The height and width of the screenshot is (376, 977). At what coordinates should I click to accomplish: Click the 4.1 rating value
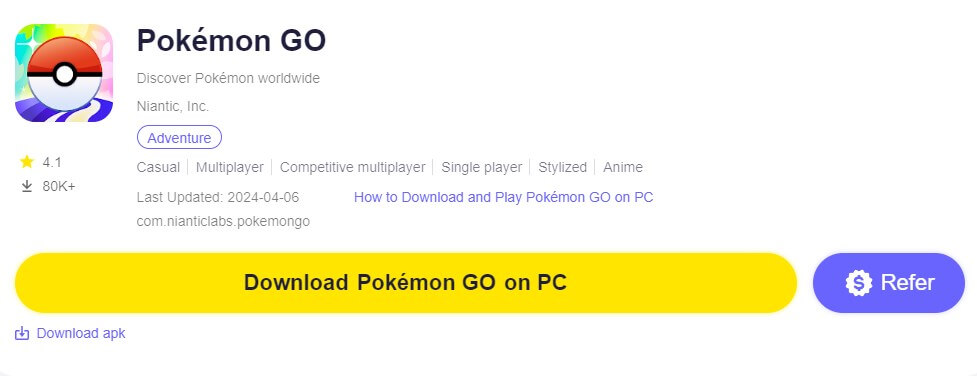[x=52, y=163]
